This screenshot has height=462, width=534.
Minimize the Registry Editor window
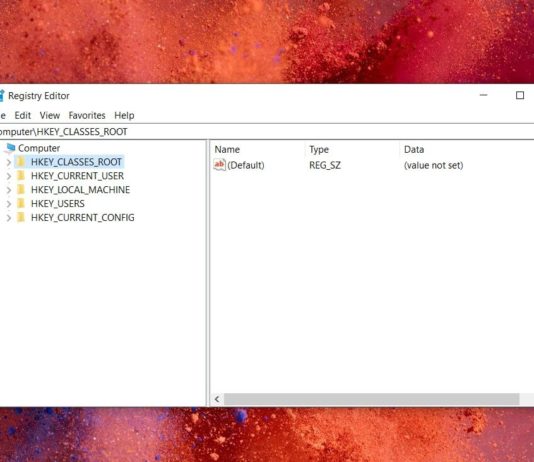click(483, 95)
